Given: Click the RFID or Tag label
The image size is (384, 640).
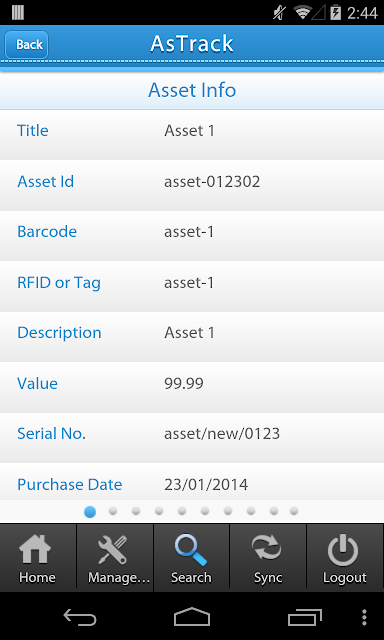Looking at the screenshot, I should coord(59,282).
